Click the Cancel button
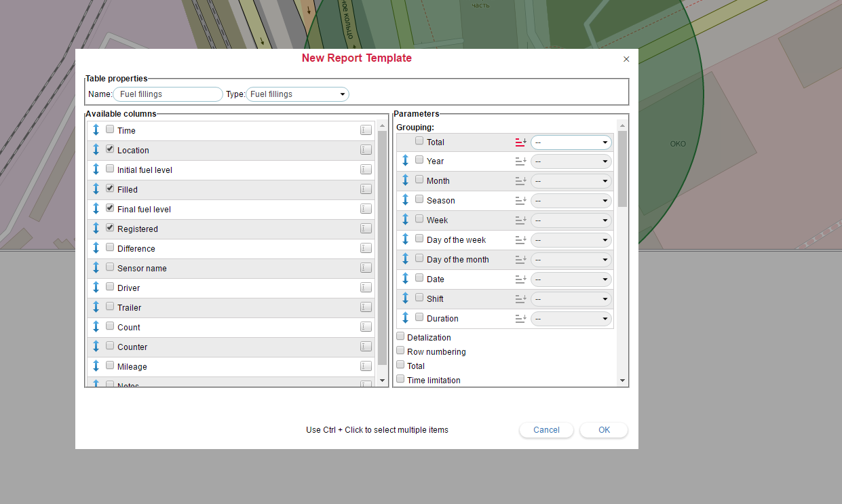 tap(546, 429)
